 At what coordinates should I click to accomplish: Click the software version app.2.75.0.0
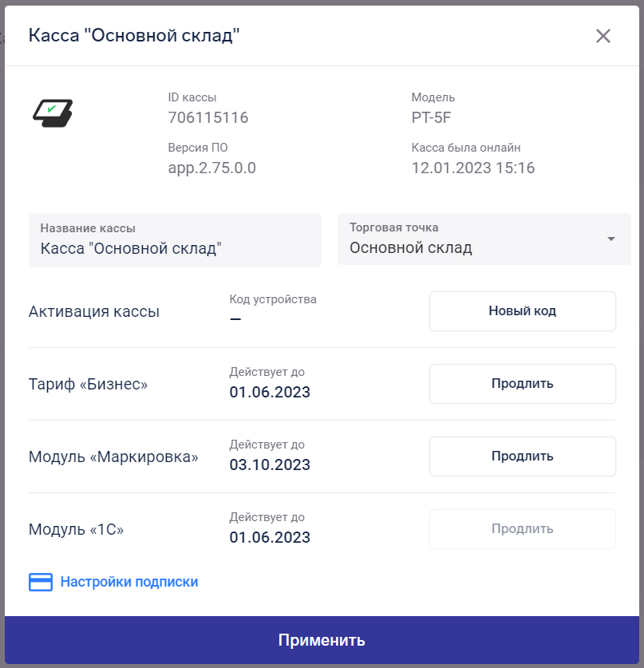coord(211,168)
